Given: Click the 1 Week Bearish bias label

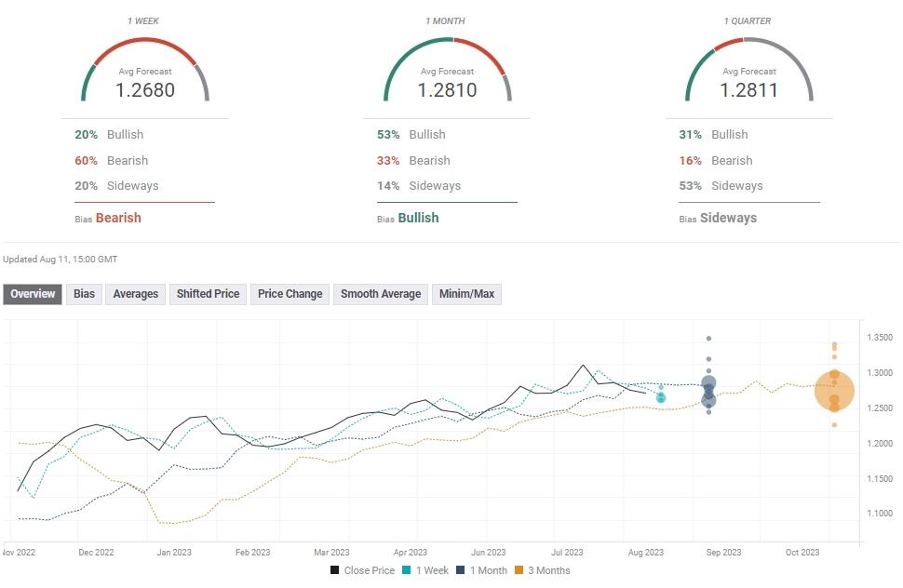Looking at the screenshot, I should click(x=118, y=218).
